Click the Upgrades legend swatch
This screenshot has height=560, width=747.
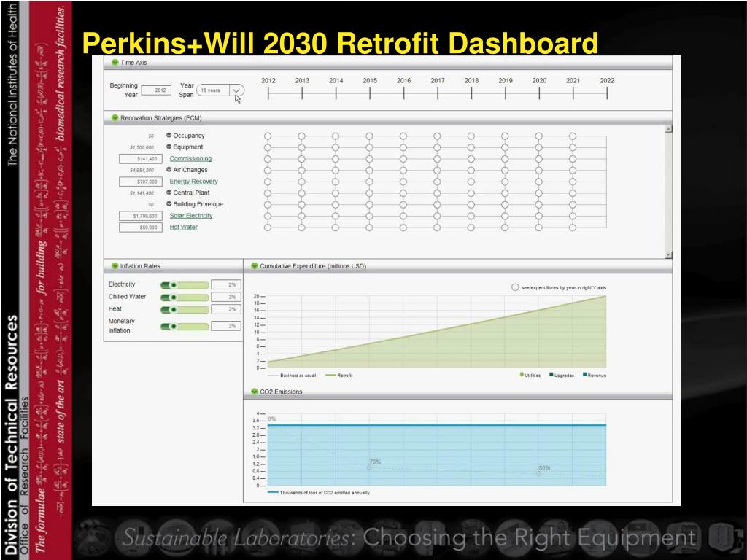pos(551,375)
